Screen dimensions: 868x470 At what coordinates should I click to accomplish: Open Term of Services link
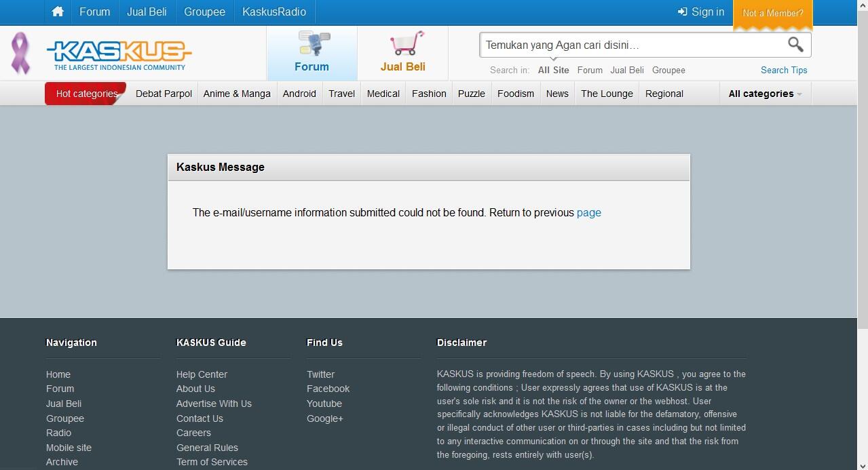click(x=212, y=462)
